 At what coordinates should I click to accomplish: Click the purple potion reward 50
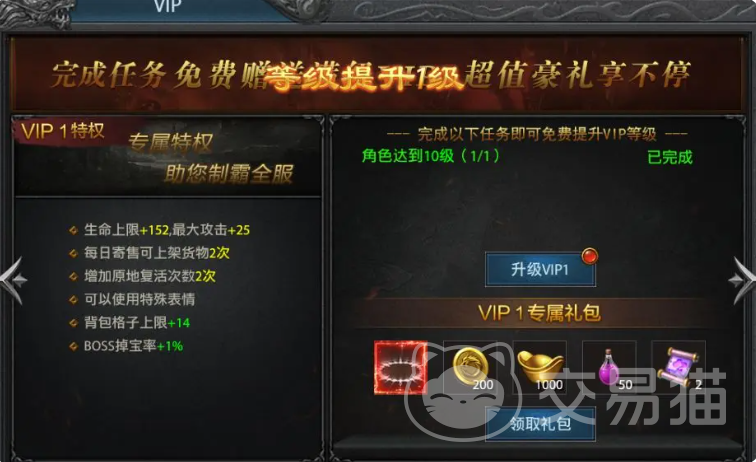click(x=609, y=367)
